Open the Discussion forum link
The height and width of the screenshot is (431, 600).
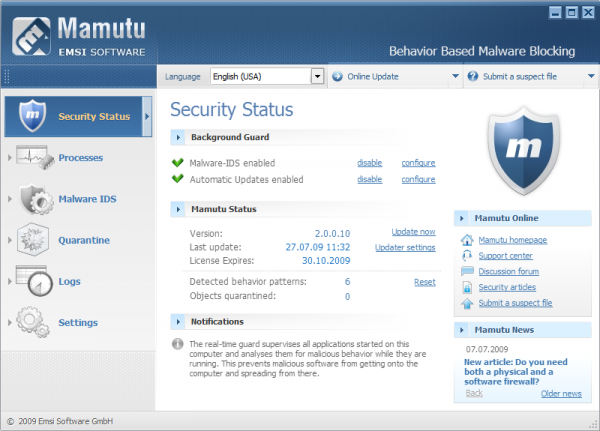(509, 271)
